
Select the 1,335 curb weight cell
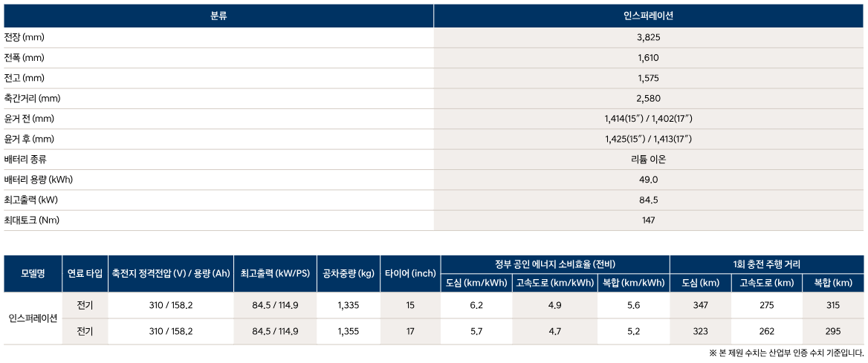point(348,305)
